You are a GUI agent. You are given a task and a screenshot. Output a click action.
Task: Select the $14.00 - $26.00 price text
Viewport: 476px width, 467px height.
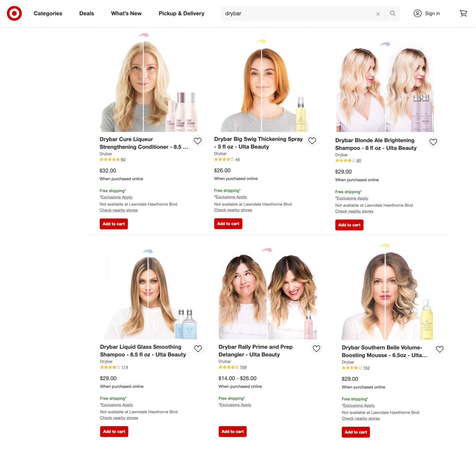[238, 378]
